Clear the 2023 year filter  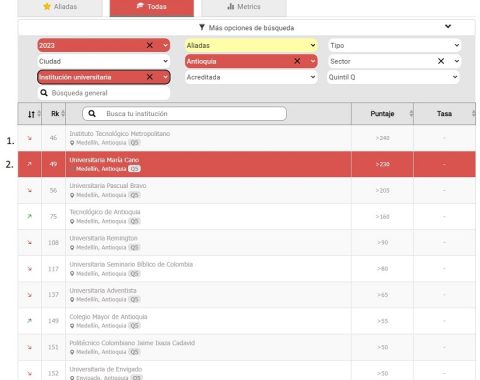click(150, 45)
